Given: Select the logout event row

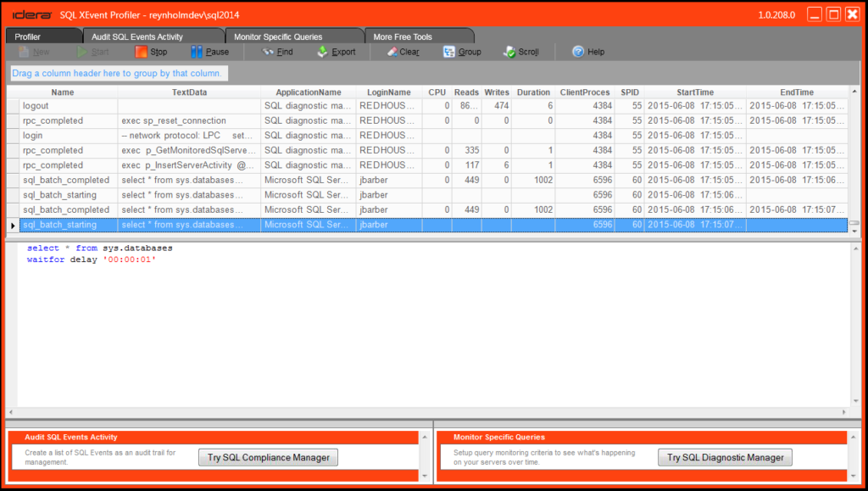Looking at the screenshot, I should click(427, 106).
